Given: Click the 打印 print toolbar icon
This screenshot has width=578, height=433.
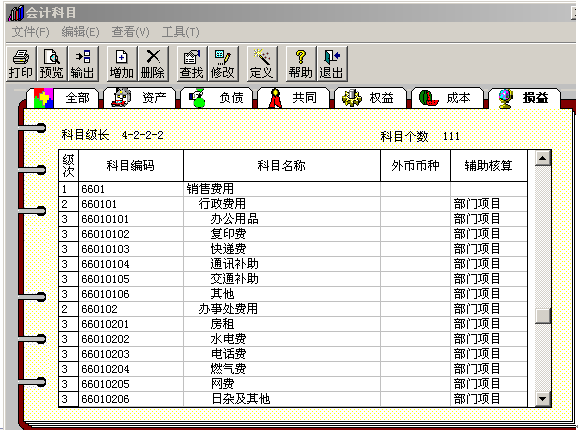Looking at the screenshot, I should 21,64.
